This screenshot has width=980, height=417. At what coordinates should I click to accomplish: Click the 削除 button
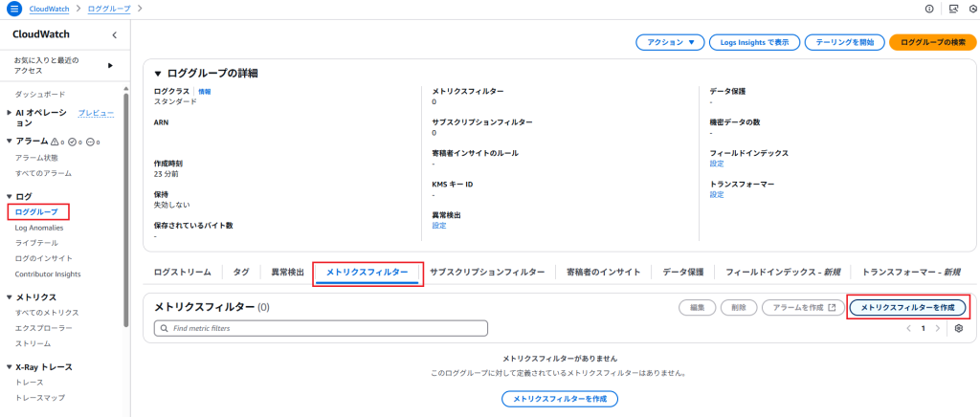(739, 308)
